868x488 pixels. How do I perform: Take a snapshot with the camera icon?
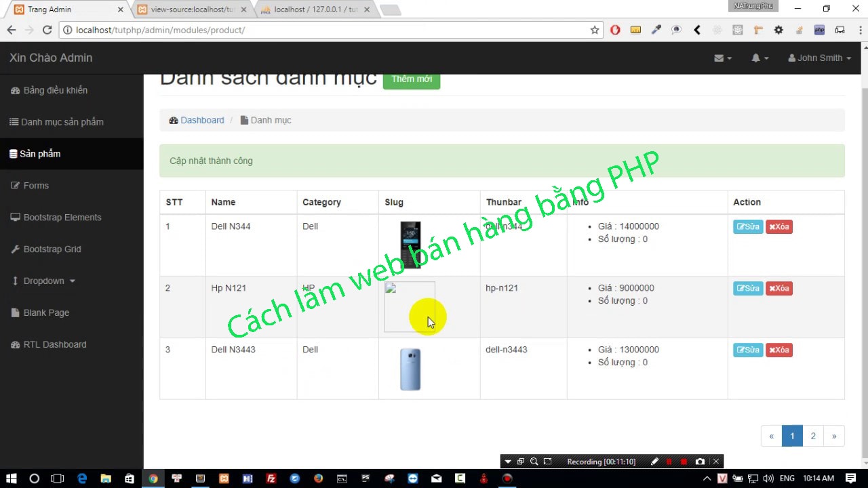700,462
